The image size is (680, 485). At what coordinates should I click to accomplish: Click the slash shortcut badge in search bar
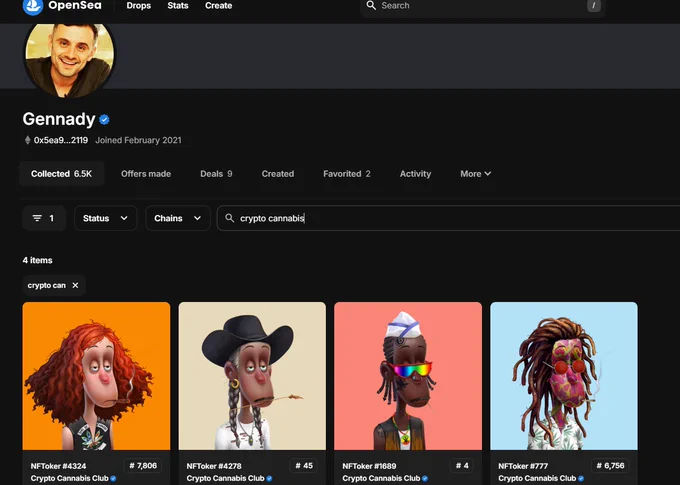[594, 6]
